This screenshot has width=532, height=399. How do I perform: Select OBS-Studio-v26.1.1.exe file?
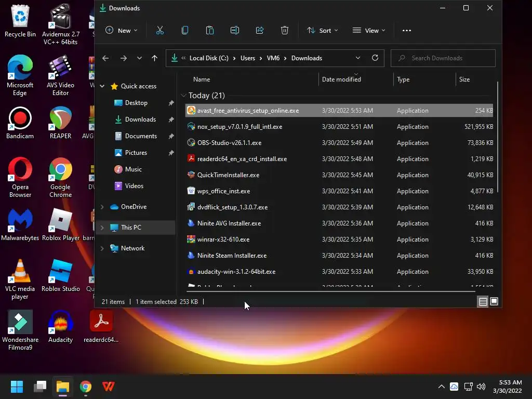coord(339,143)
